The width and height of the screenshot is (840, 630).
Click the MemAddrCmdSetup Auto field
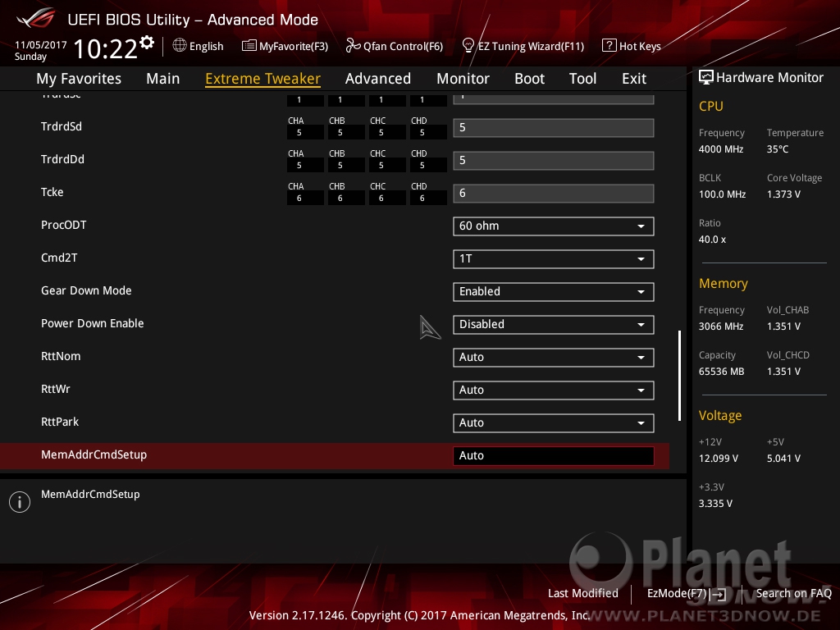[554, 456]
